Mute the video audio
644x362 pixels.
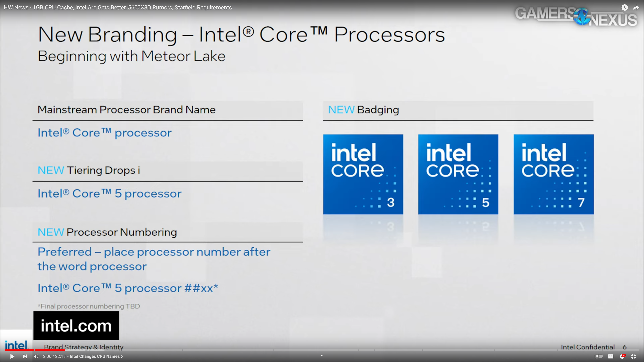point(36,356)
